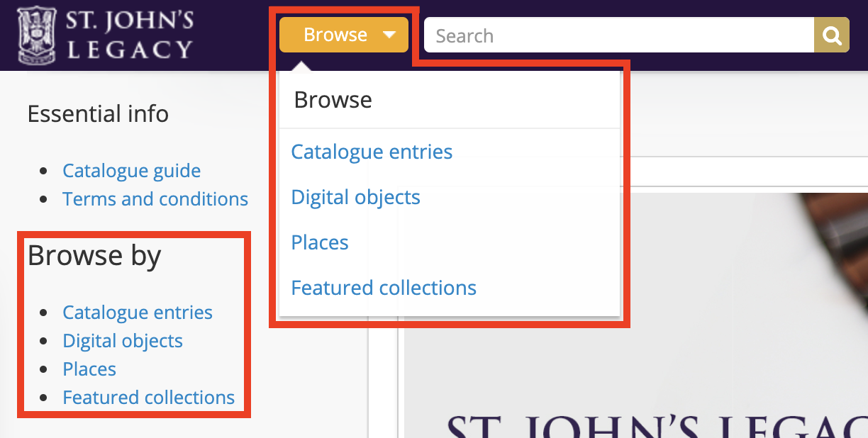Choose Featured collections in the Browse dropdown
The width and height of the screenshot is (868, 438).
[383, 287]
